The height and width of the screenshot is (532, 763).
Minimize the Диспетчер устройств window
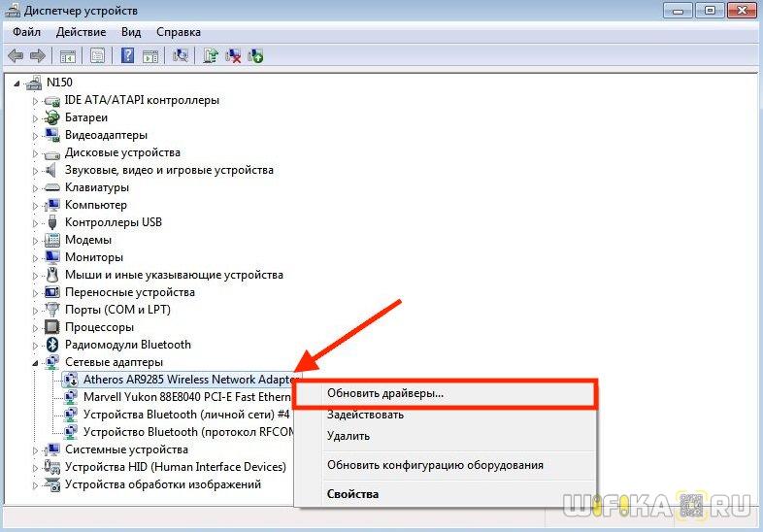click(679, 11)
